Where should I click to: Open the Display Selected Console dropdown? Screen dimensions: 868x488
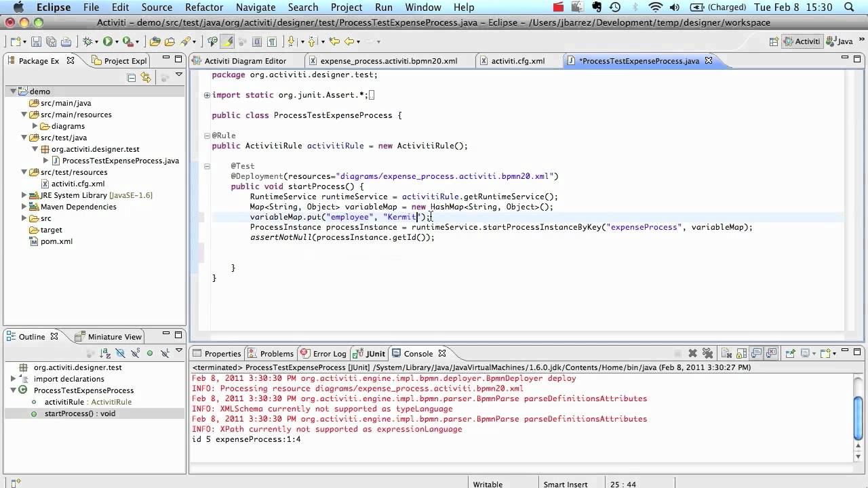click(x=814, y=354)
